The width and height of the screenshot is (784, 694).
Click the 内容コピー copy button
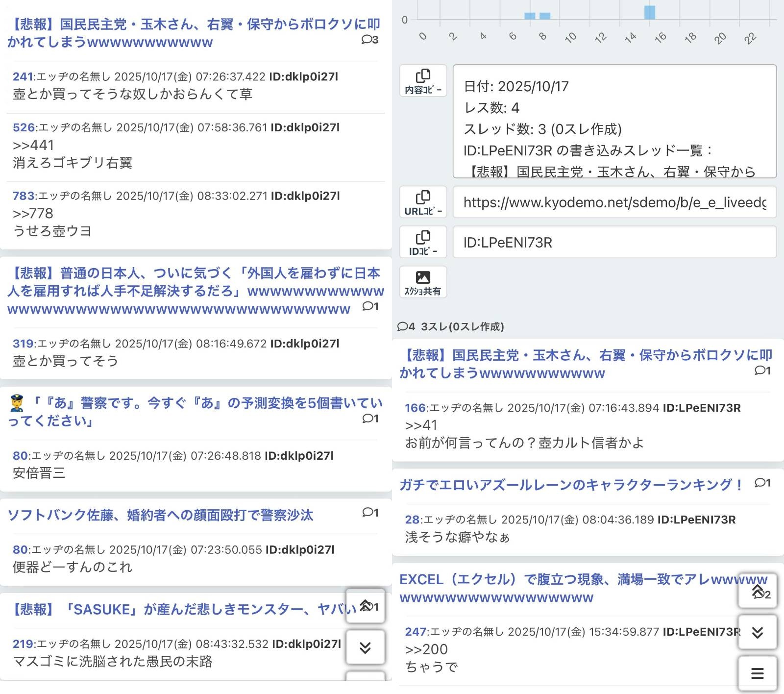(x=422, y=81)
